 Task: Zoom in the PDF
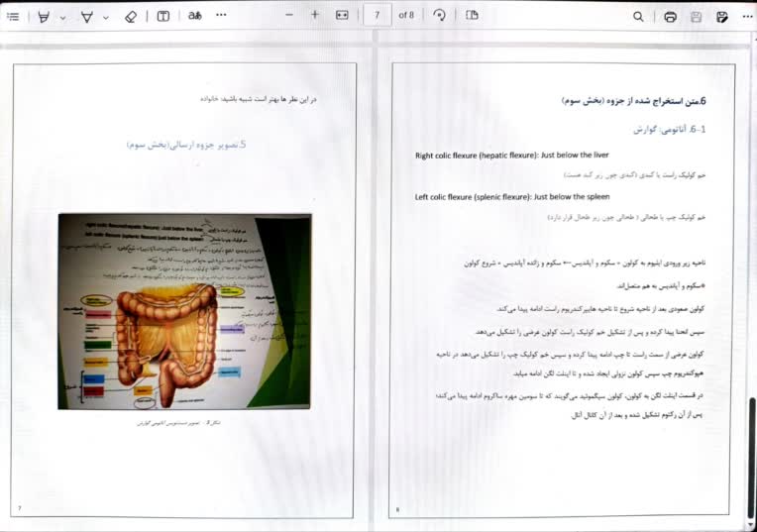click(x=315, y=15)
